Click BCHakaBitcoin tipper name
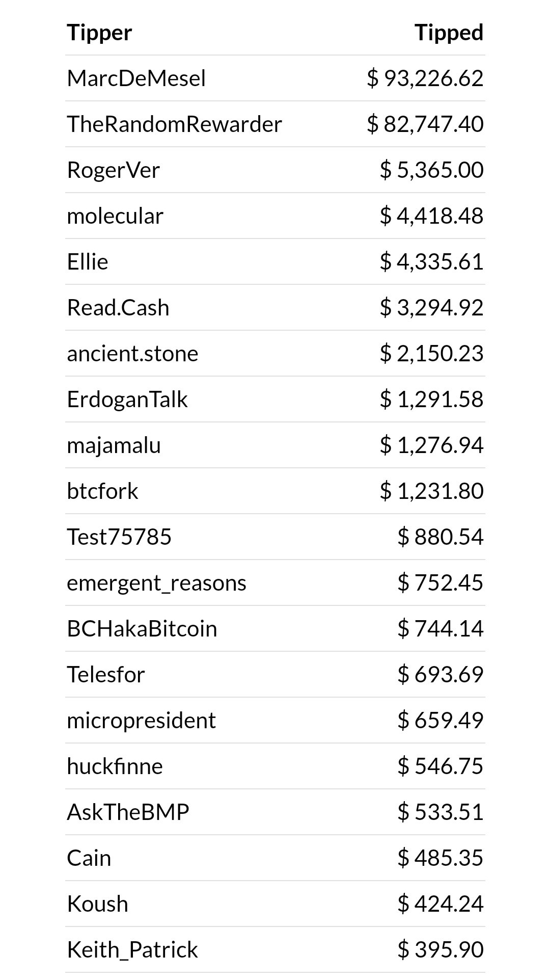550x980 pixels. [x=142, y=629]
